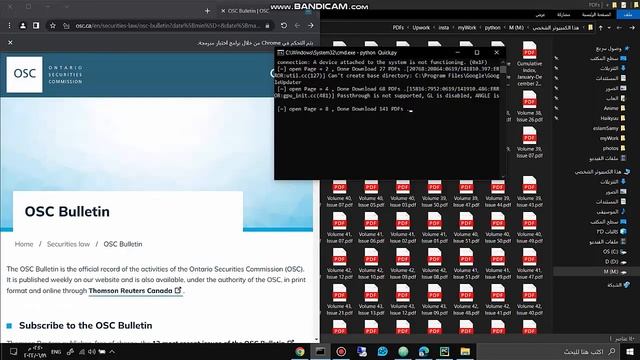Bookmark this page with the star icon
Viewport: 640px width, 360px height.
coord(53,26)
